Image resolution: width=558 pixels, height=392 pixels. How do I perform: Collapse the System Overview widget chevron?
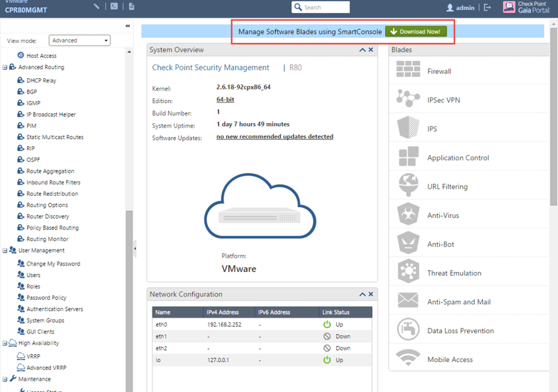[x=362, y=50]
